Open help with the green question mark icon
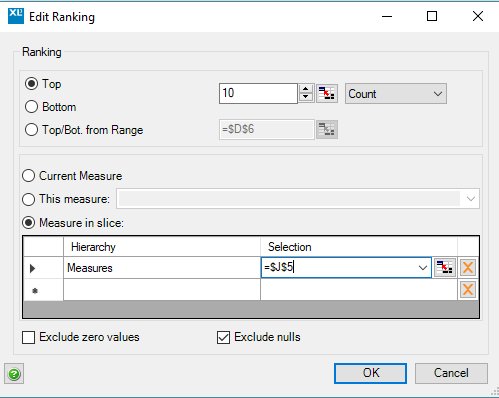The height and width of the screenshot is (398, 499). [x=14, y=374]
